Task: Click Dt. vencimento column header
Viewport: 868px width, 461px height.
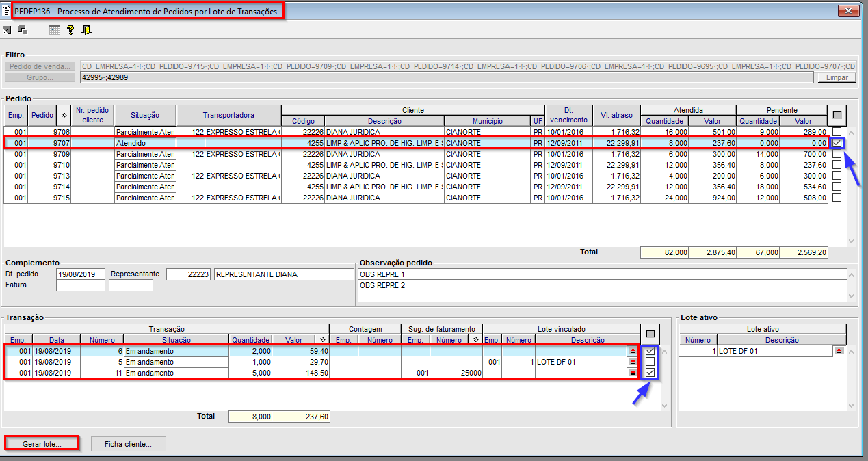Action: tap(568, 115)
